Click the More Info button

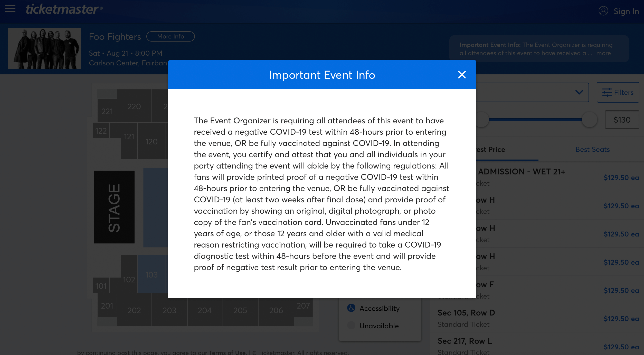pos(171,36)
